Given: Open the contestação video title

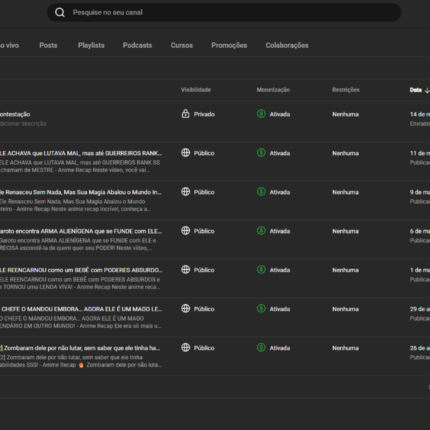Looking at the screenshot, I should pos(15,114).
